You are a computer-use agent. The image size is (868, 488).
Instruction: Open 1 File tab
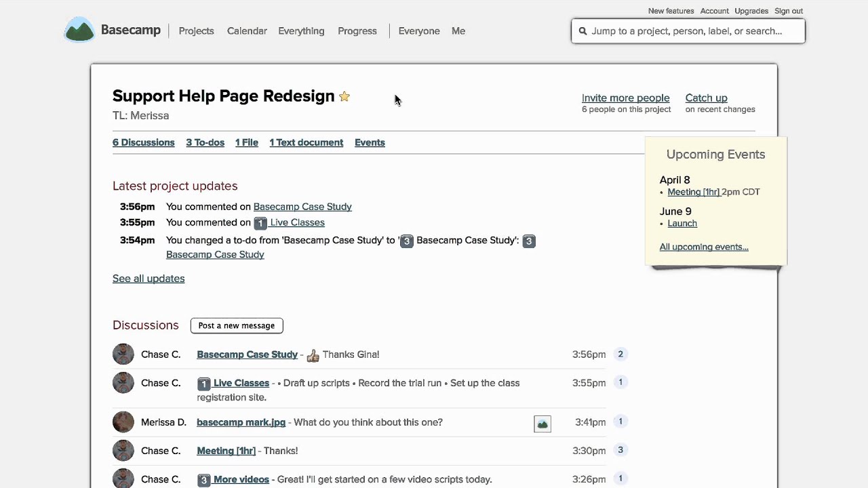click(x=247, y=142)
